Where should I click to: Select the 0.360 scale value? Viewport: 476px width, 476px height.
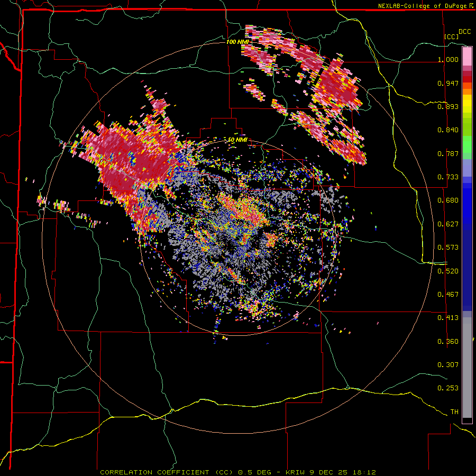click(448, 342)
